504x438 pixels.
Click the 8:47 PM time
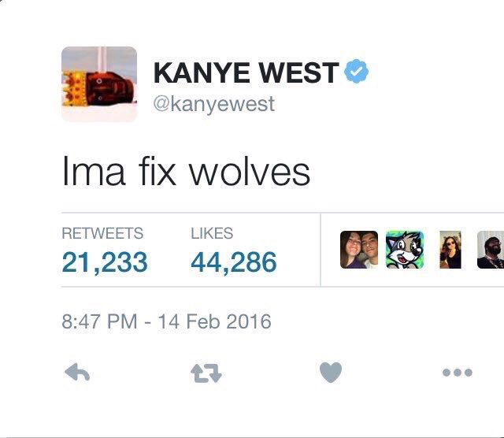[99, 321]
